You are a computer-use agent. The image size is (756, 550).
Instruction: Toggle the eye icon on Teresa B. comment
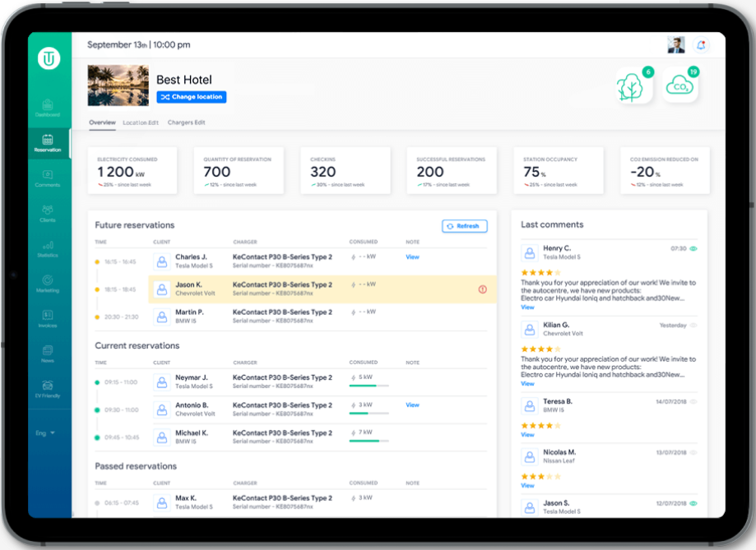[x=693, y=401]
